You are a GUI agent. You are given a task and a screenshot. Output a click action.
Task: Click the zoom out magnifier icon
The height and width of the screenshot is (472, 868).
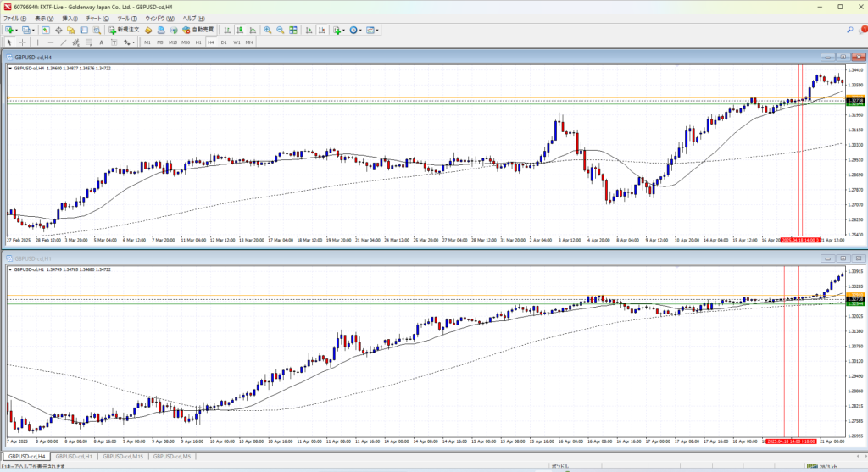point(279,30)
